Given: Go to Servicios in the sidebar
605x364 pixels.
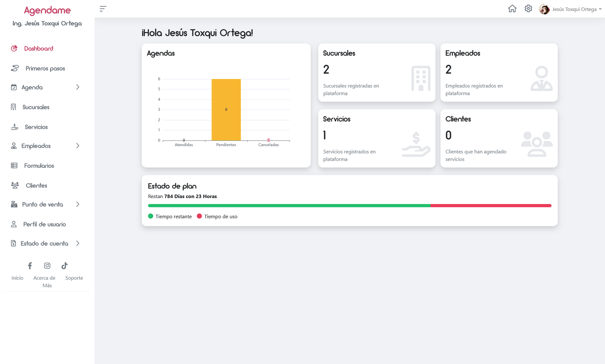Looking at the screenshot, I should [x=36, y=127].
